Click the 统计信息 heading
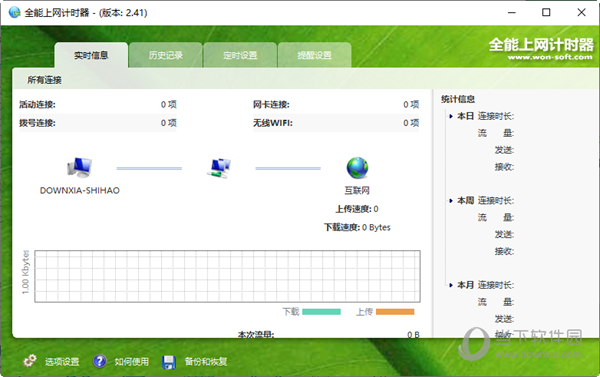Viewport: 600px width, 377px height. pyautogui.click(x=458, y=99)
